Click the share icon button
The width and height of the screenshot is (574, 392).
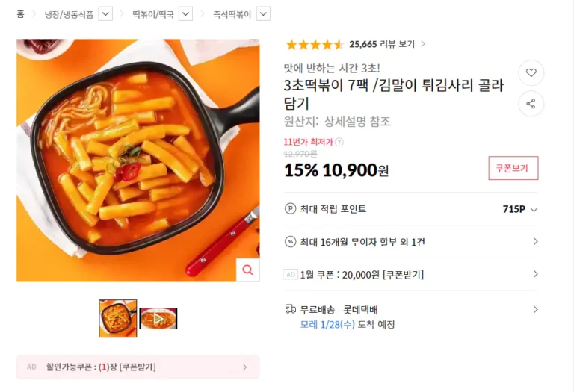pos(531,104)
